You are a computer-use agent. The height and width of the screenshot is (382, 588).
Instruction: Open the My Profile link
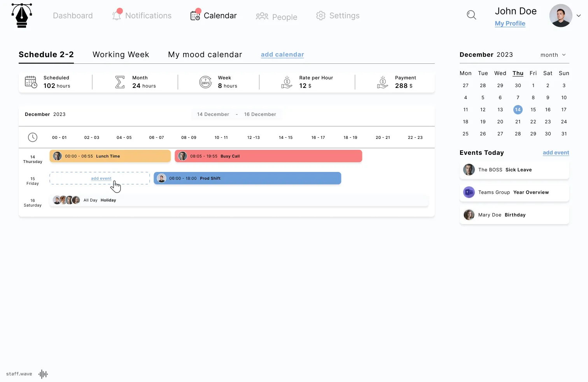[x=510, y=23]
